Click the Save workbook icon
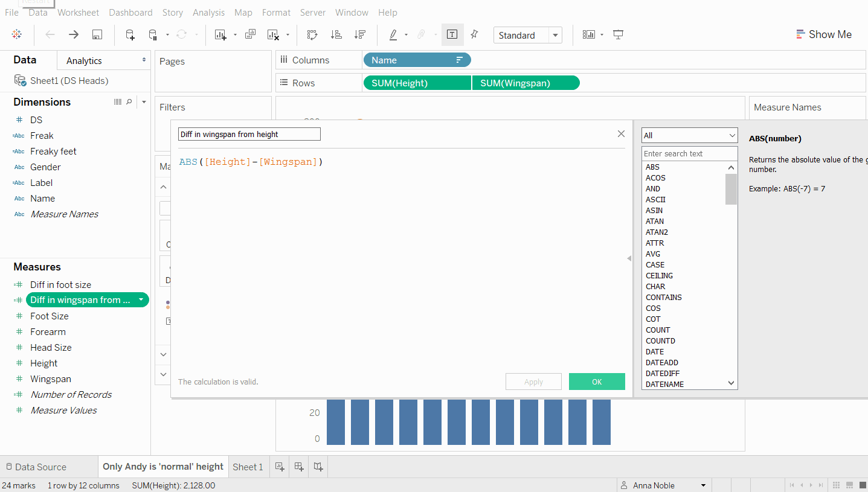Image resolution: width=868 pixels, height=492 pixels. pos(97,35)
